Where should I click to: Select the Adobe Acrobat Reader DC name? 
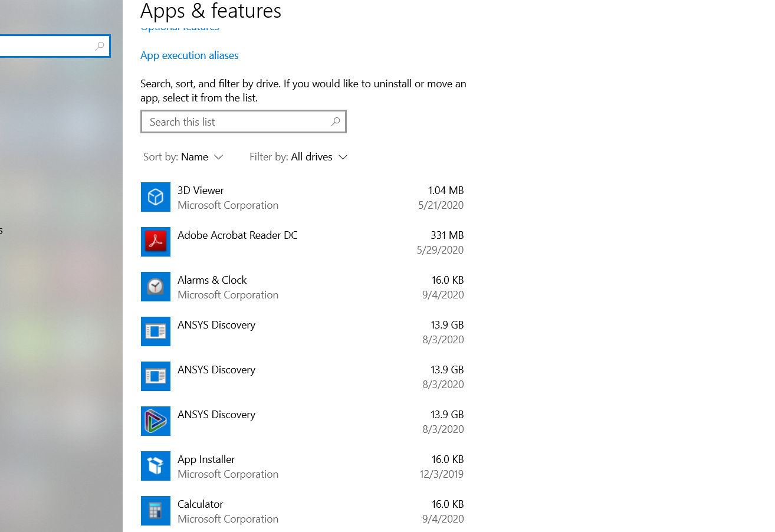237,235
